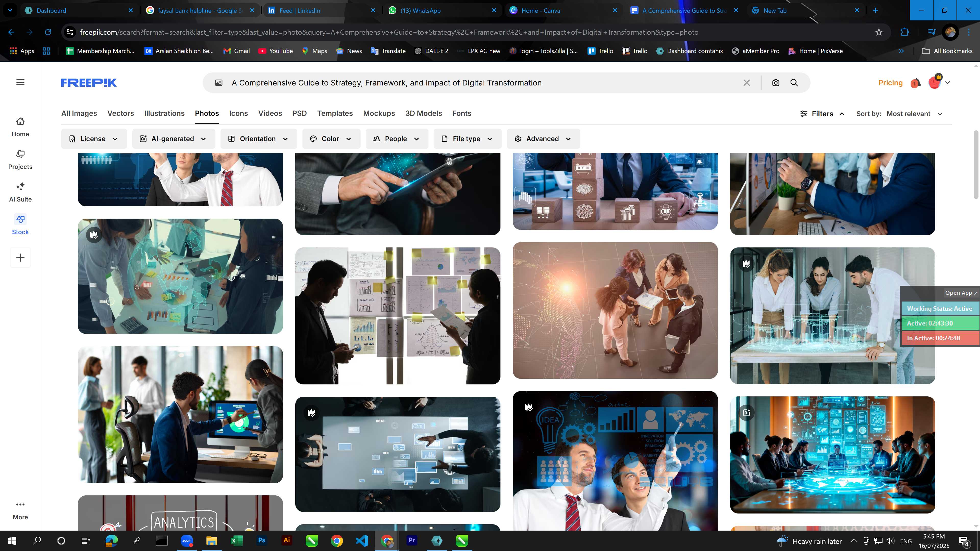Switch to the Videos tab
Image resolution: width=980 pixels, height=551 pixels.
[x=270, y=113]
